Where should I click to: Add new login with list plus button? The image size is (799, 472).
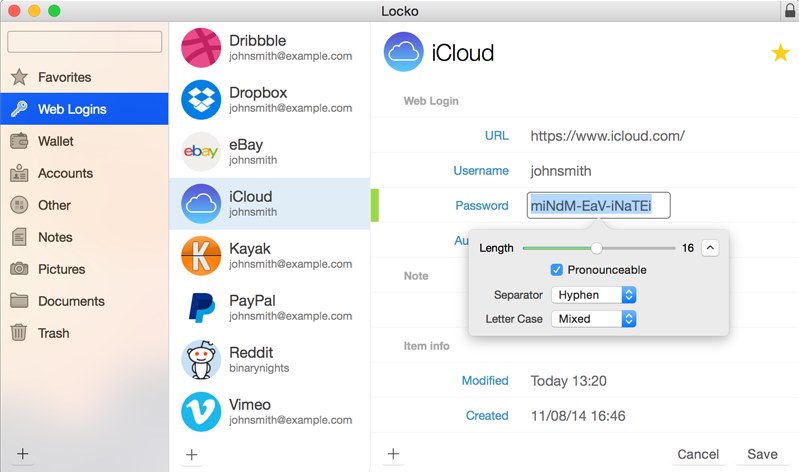tap(192, 454)
